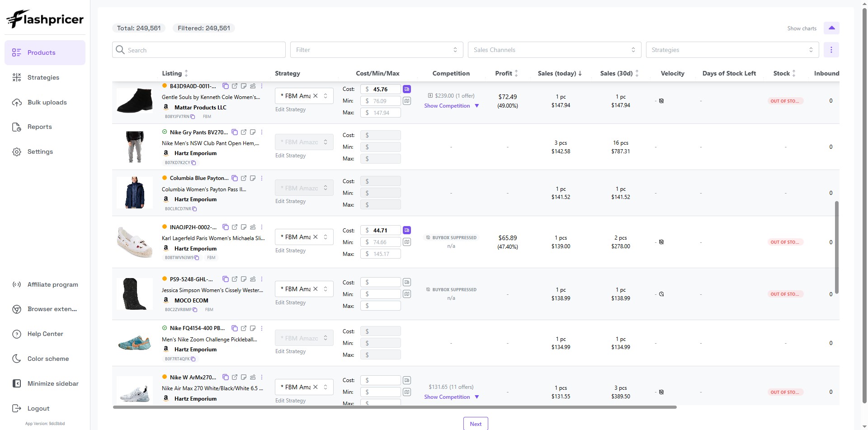Go to Next page of products
Image resolution: width=868 pixels, height=430 pixels.
pyautogui.click(x=476, y=424)
